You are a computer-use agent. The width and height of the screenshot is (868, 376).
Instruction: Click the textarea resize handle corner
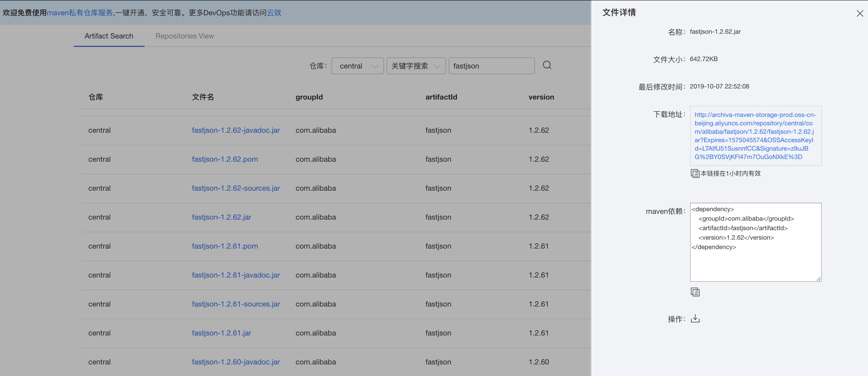pos(819,279)
